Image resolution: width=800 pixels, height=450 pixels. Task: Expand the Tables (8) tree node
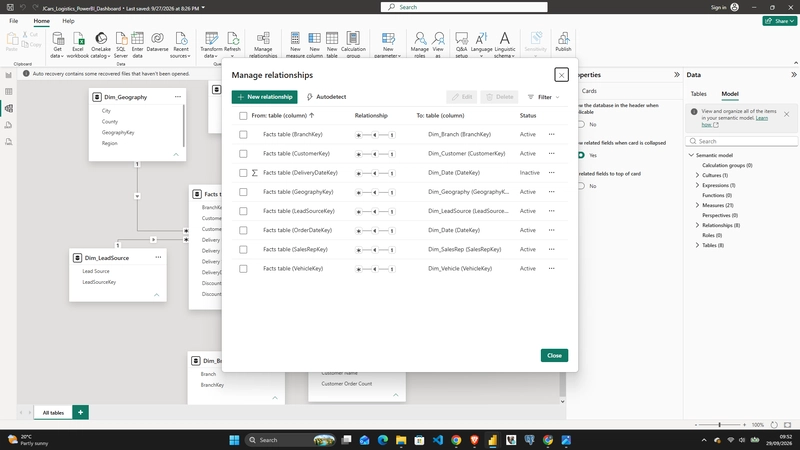pos(697,245)
